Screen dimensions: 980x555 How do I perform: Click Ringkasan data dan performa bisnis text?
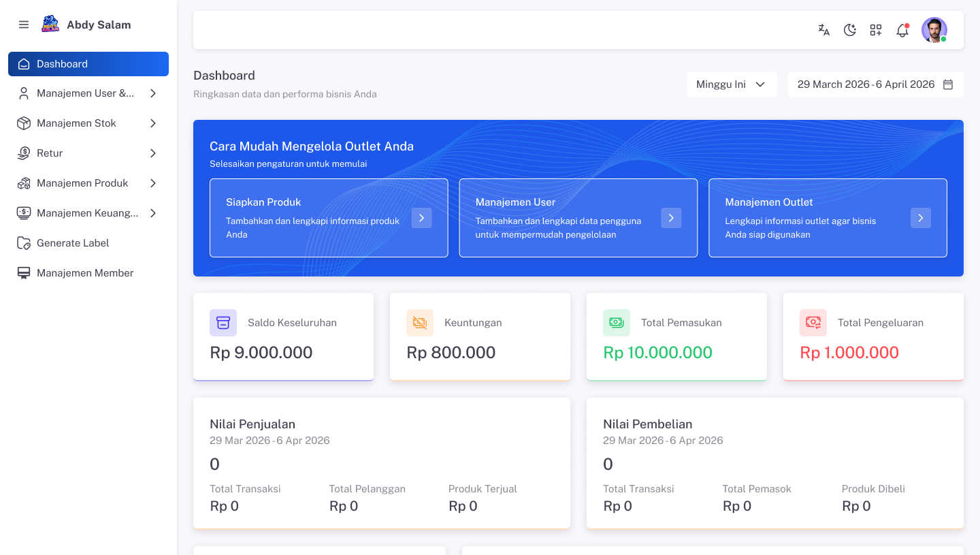[x=285, y=94]
